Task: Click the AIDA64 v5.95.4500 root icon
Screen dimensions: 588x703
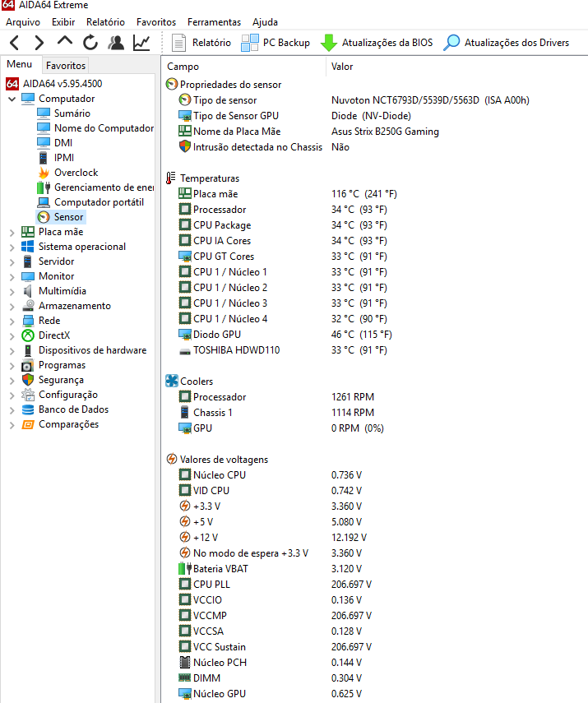Action: coord(12,83)
